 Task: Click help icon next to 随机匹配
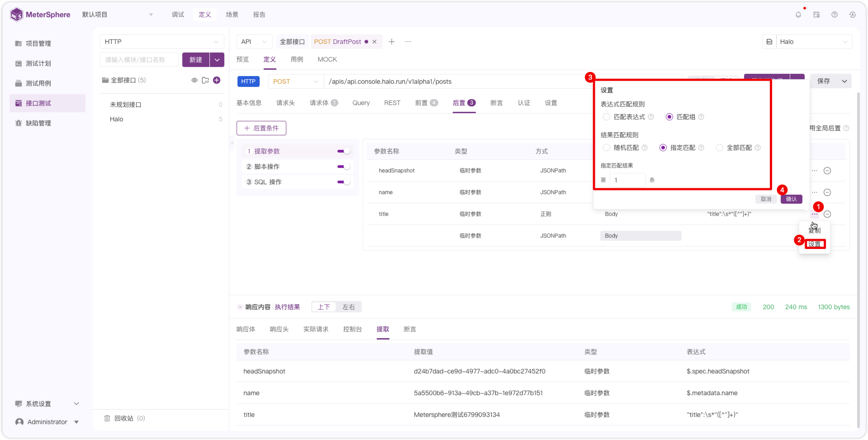645,148
